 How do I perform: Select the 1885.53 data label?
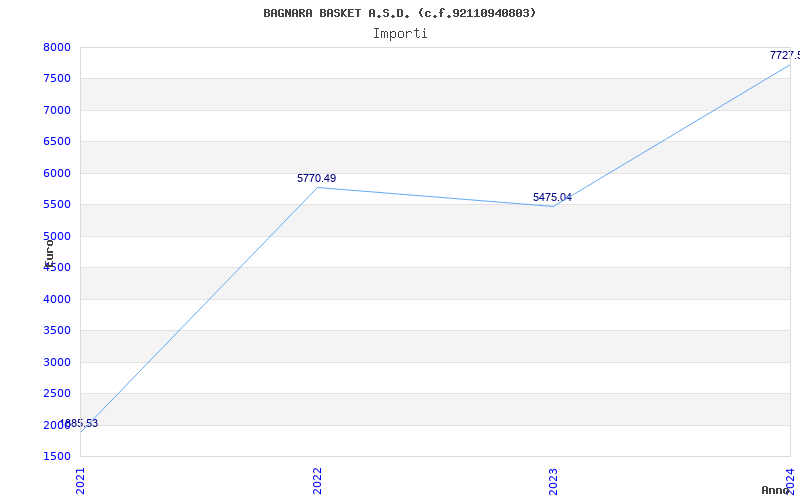click(79, 423)
